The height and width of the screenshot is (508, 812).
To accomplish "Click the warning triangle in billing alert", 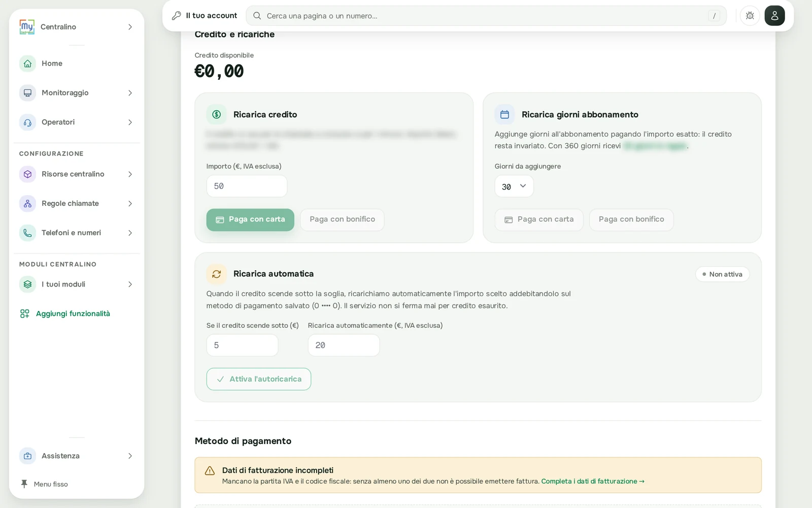I will pos(210,471).
